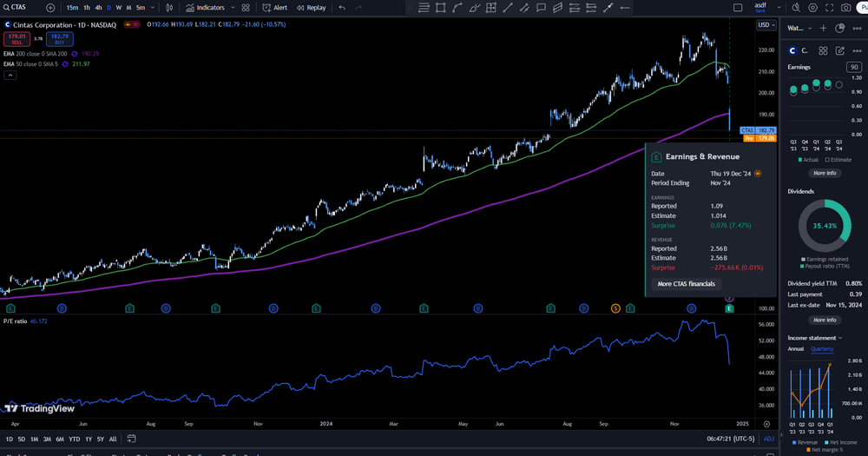Open the quick search icon in top bar
The width and height of the screenshot is (868, 456).
click(796, 8)
